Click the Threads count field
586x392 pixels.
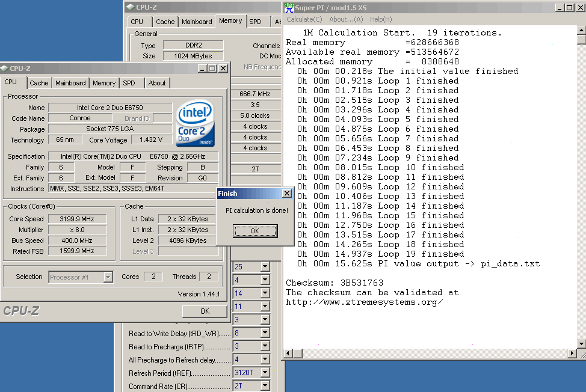pyautogui.click(x=209, y=277)
